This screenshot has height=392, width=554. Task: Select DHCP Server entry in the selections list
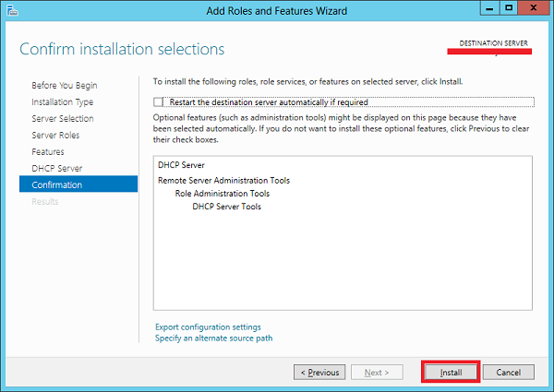click(x=181, y=166)
